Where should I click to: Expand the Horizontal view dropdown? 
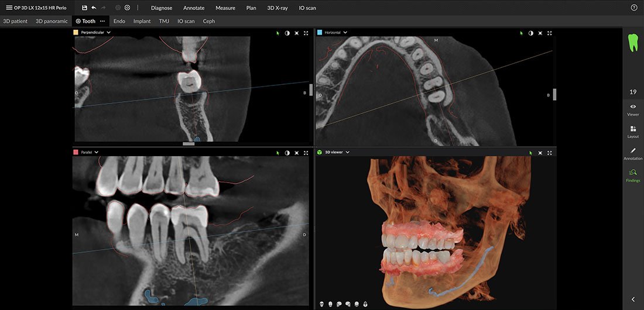coord(345,33)
